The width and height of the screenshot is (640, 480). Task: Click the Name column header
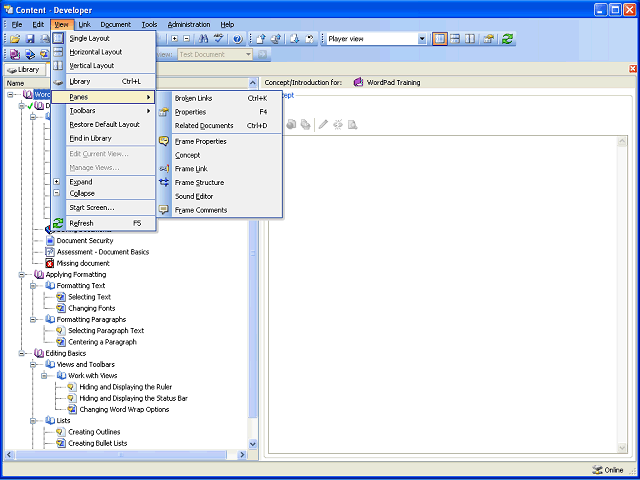16,83
